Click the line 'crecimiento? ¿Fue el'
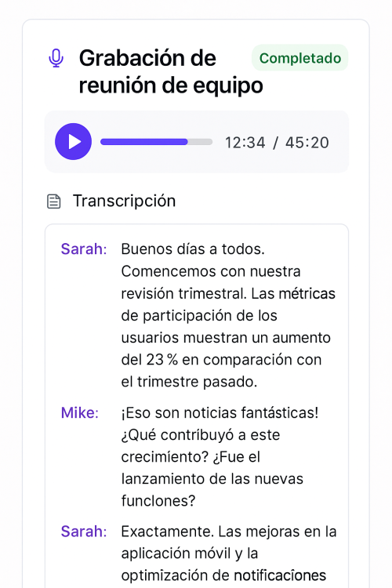Viewport: 392px width, 588px height. (x=191, y=457)
